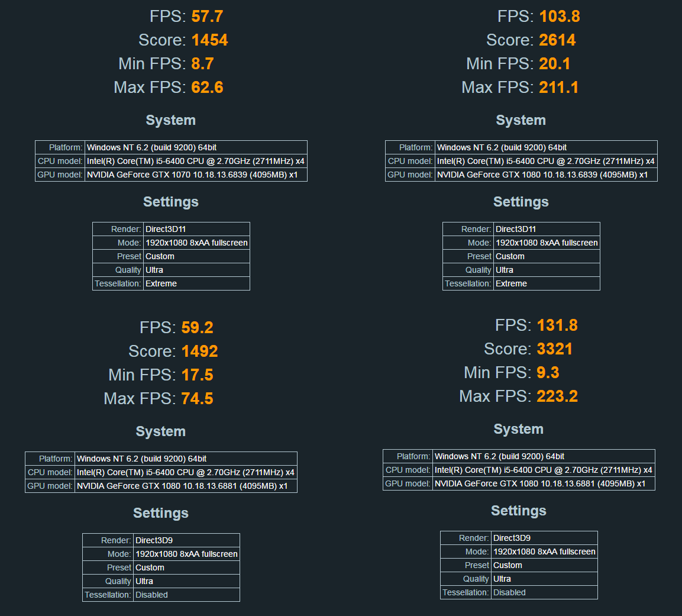The image size is (682, 616).
Task: Click the Max FPS value 74.5
Action: coord(197,399)
